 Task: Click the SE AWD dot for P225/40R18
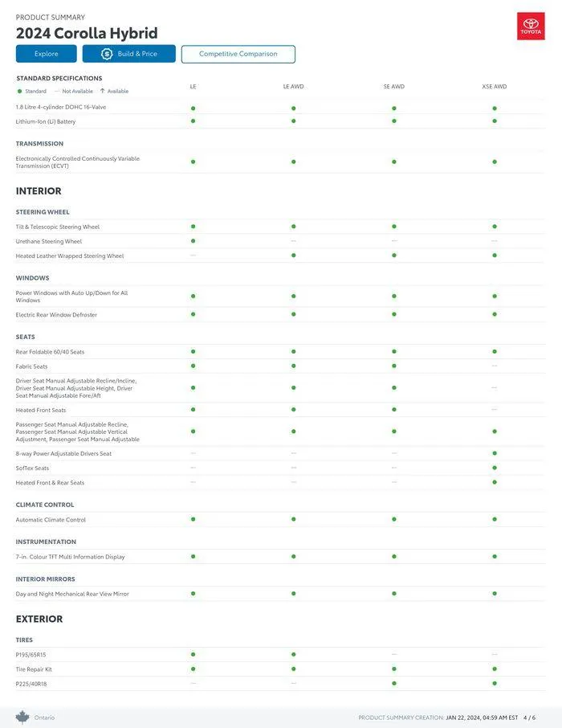click(x=394, y=684)
